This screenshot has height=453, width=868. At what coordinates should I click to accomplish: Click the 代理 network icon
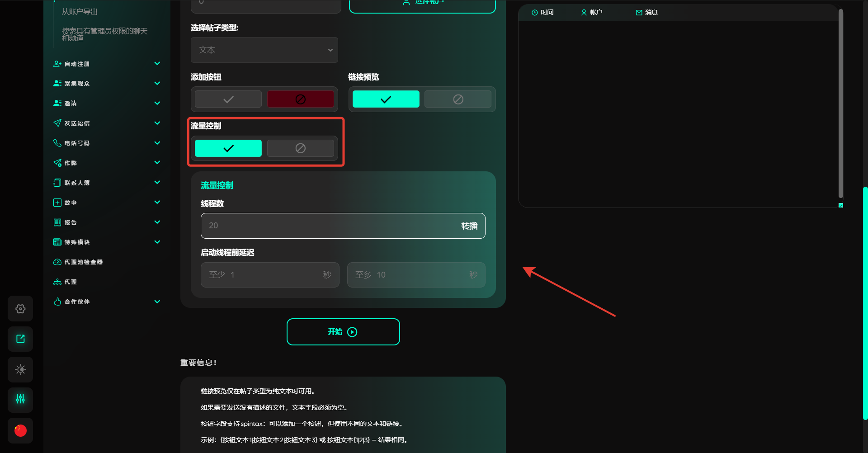click(x=57, y=282)
